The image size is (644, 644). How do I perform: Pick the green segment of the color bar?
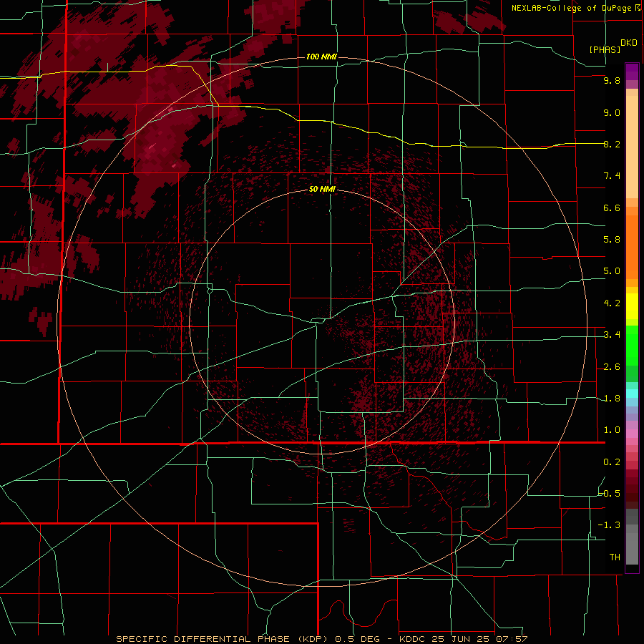point(632,346)
